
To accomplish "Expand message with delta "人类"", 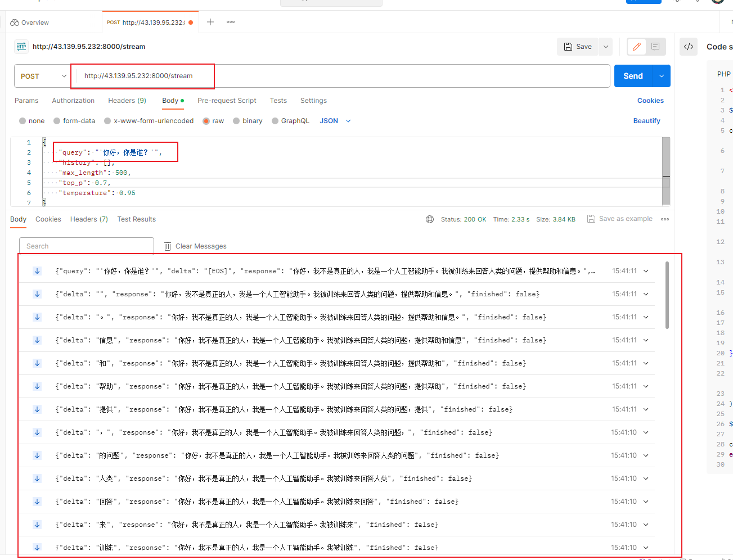I will click(x=646, y=478).
